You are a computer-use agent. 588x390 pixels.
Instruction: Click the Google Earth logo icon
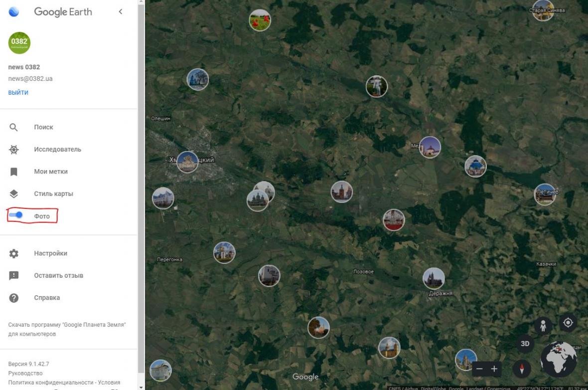(14, 11)
